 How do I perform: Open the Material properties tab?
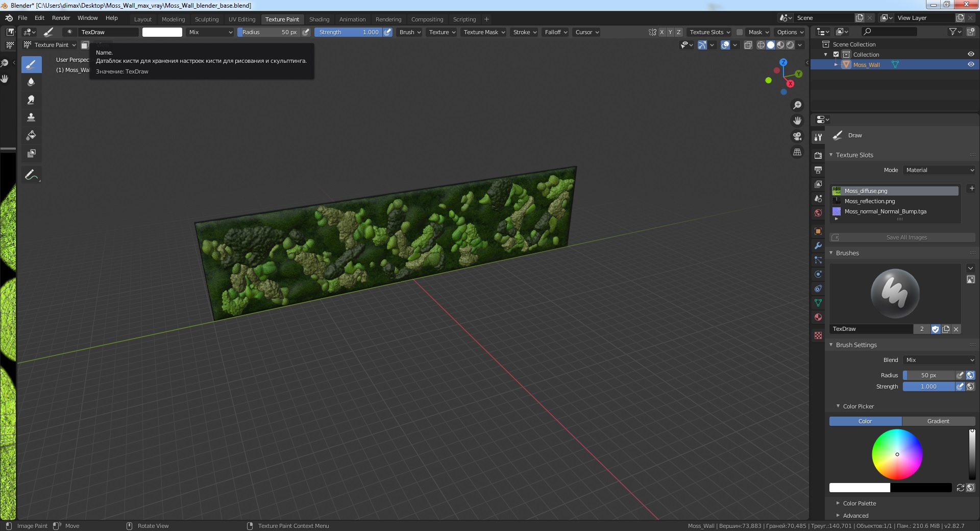[818, 317]
